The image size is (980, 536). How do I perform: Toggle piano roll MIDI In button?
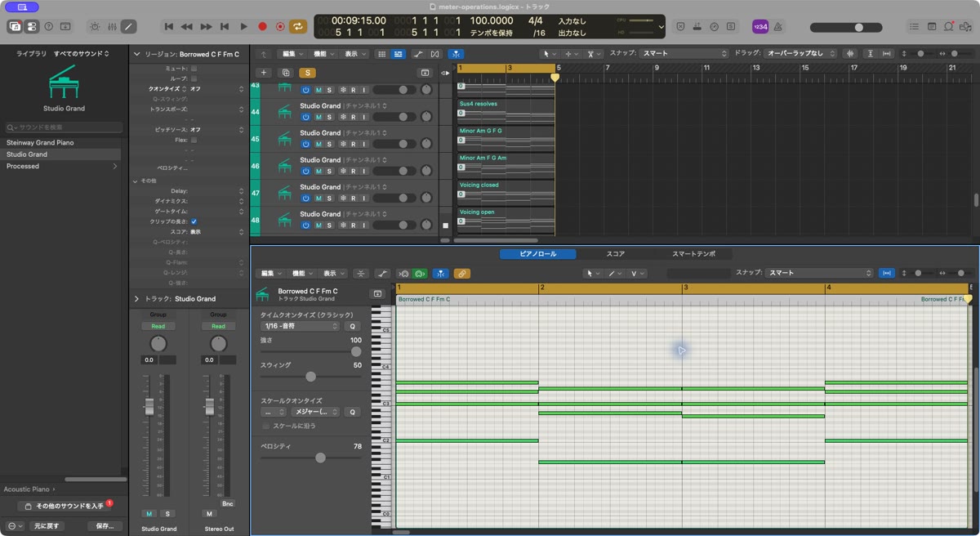(403, 274)
